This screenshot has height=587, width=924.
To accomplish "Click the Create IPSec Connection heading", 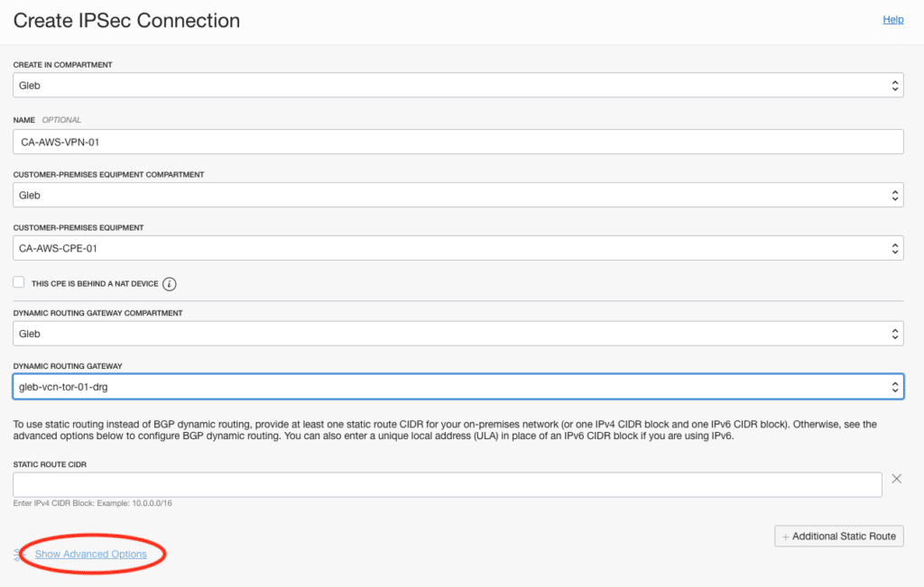I will point(126,20).
